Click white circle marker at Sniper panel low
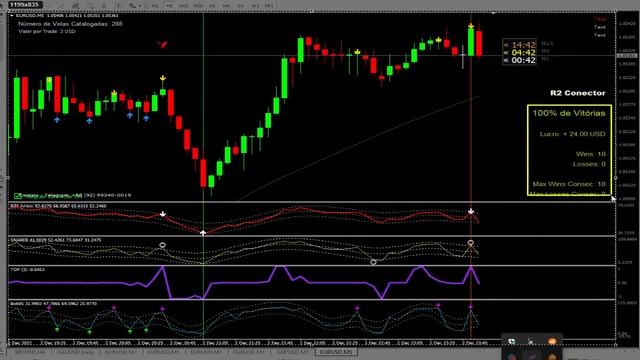The width and height of the screenshot is (640, 360). (373, 262)
